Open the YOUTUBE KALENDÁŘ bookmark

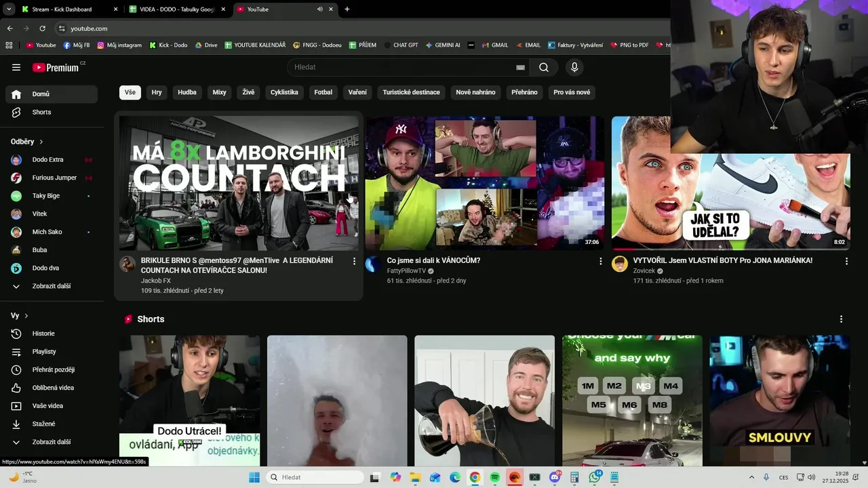coord(255,45)
